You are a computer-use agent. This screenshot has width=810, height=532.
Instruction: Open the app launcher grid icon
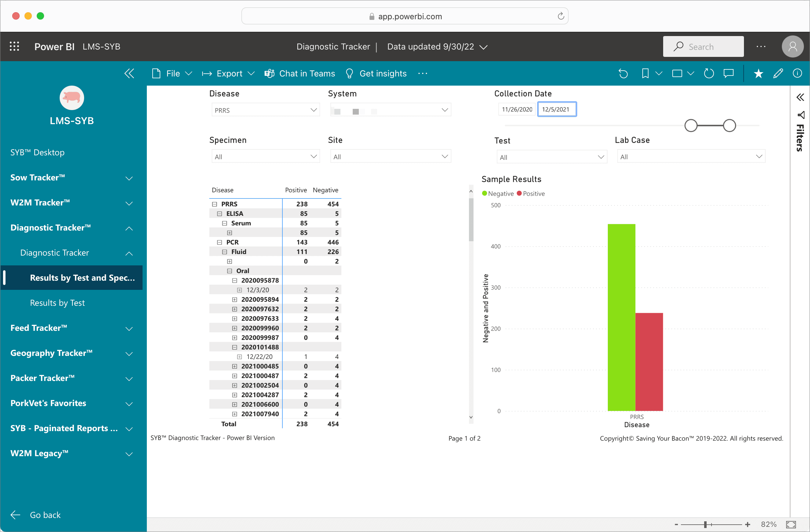coord(14,46)
